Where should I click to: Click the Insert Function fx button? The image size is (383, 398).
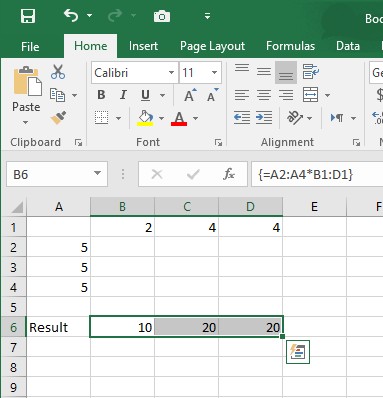[x=229, y=174]
